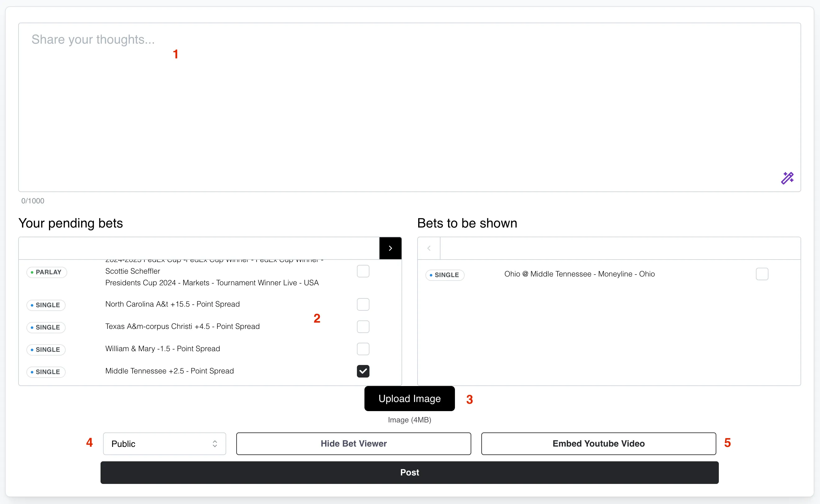Click the AI magic wand writing assistant icon
Image resolution: width=820 pixels, height=504 pixels.
[x=788, y=178]
